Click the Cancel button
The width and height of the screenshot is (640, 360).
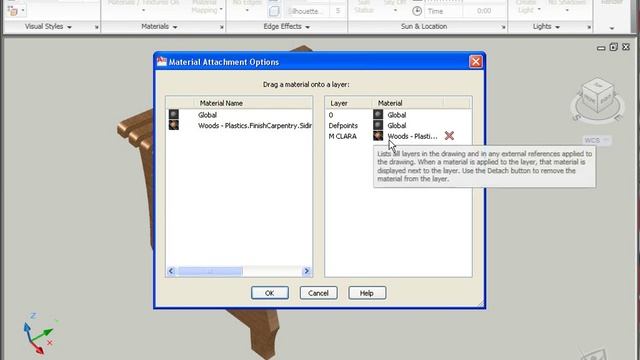[318, 293]
